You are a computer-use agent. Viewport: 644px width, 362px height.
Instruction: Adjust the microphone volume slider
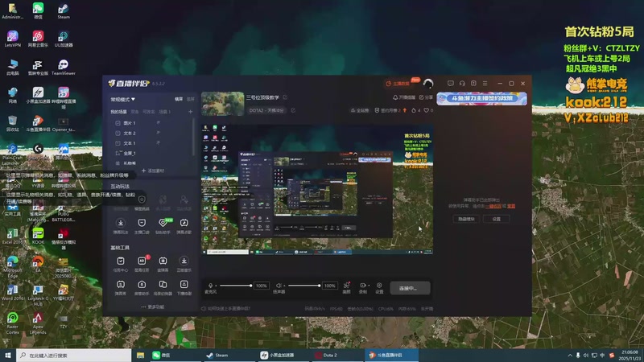(x=235, y=286)
